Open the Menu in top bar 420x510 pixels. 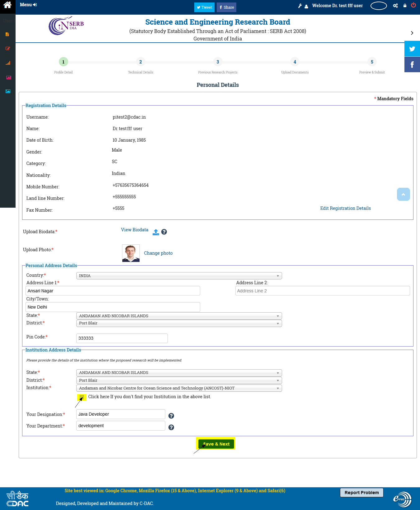pyautogui.click(x=28, y=5)
